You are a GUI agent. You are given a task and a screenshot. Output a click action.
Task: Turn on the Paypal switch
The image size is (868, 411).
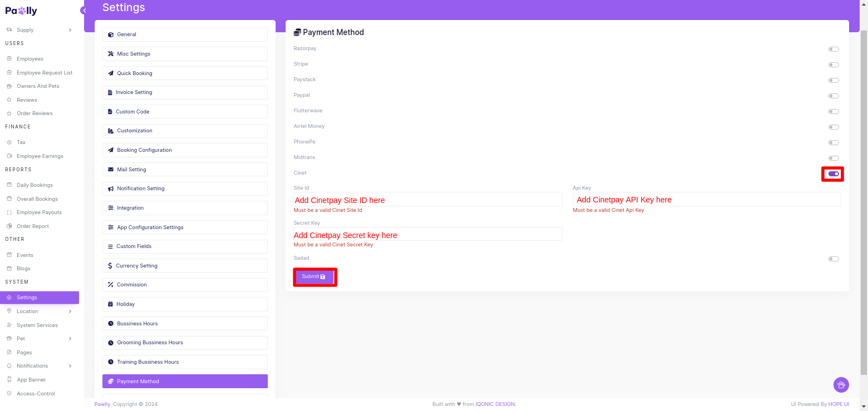(833, 96)
